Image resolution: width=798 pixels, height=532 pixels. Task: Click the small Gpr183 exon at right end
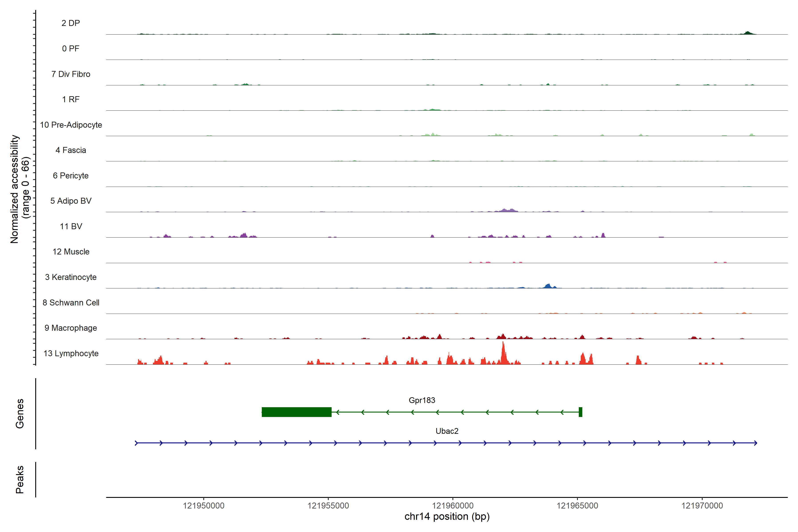[x=581, y=412]
